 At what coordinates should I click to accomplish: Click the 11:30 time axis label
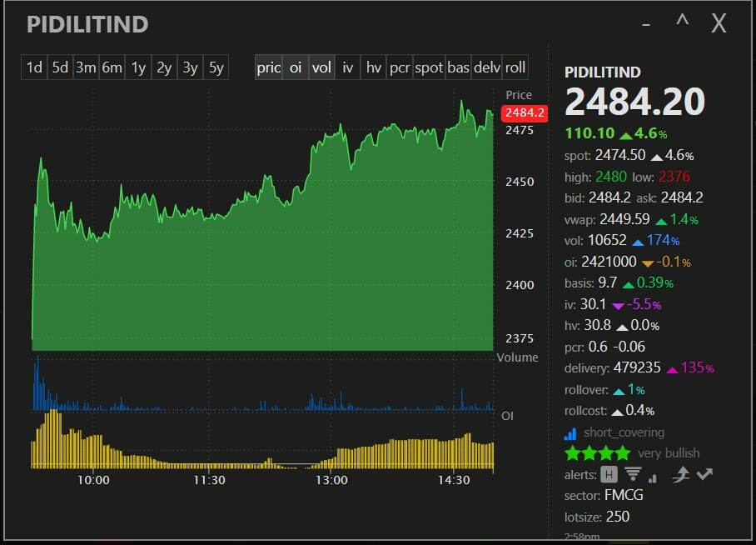tap(209, 480)
